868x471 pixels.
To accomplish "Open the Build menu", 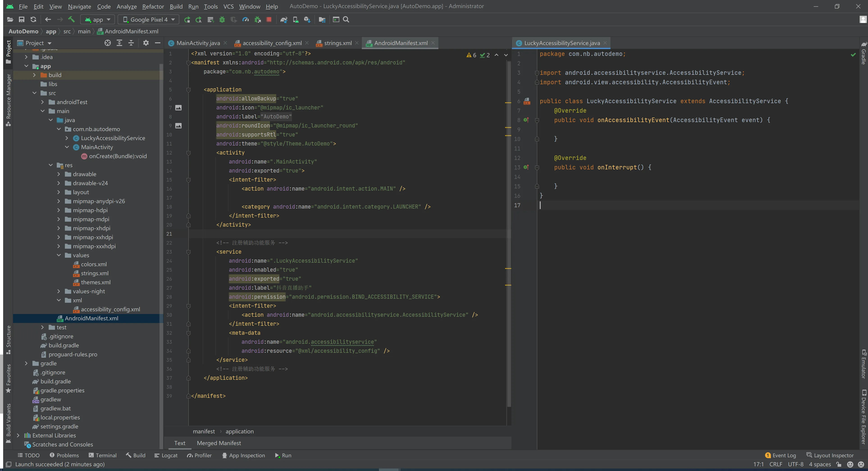I will [176, 6].
